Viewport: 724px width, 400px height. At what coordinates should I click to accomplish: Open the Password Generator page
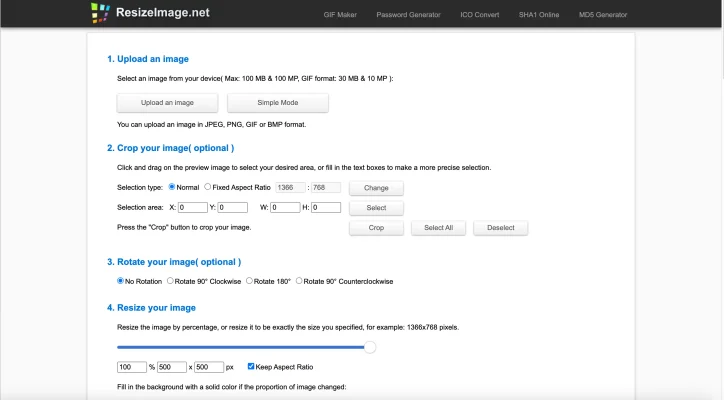pos(407,15)
